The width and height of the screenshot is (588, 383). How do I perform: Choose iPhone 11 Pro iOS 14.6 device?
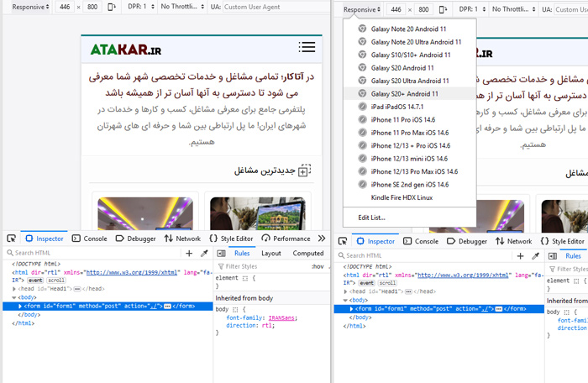pos(410,119)
